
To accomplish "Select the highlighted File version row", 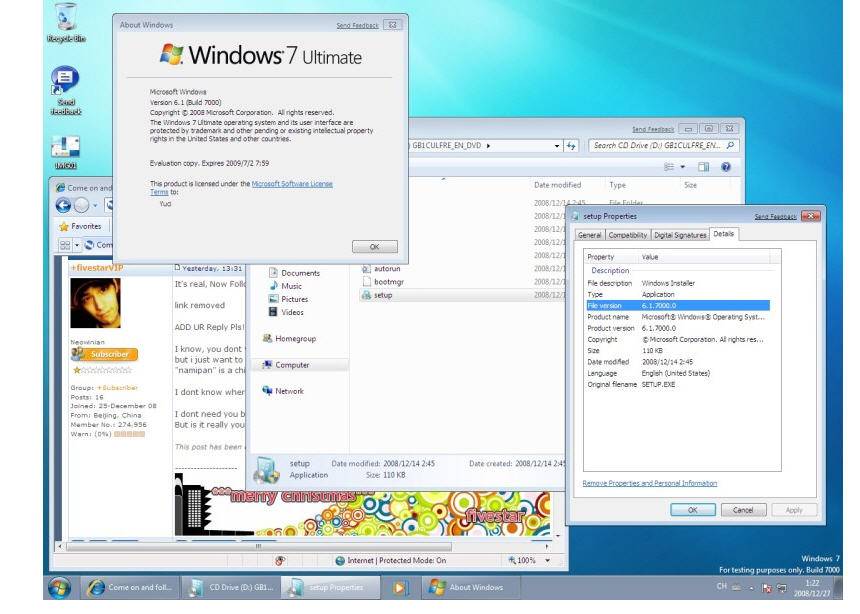I will tap(678, 306).
